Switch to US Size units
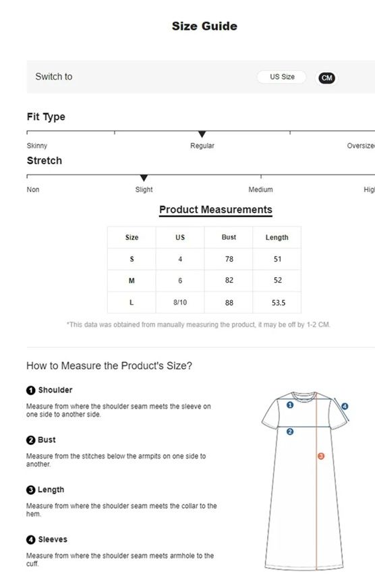375x588 pixels. 282,77
